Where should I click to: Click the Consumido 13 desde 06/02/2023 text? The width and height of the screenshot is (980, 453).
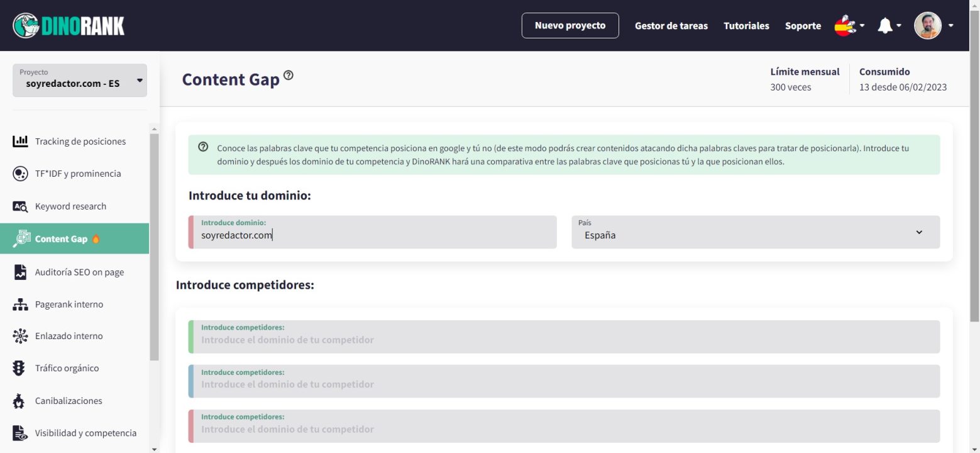pyautogui.click(x=903, y=79)
